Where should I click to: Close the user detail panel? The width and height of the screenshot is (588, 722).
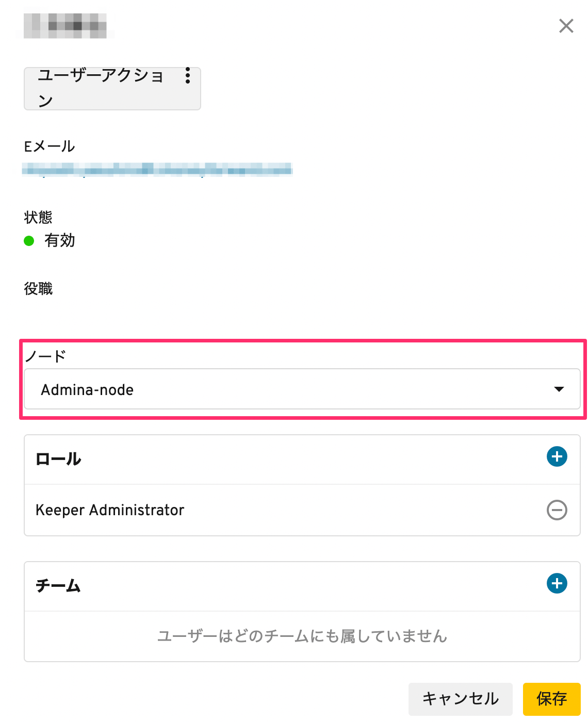[x=566, y=26]
